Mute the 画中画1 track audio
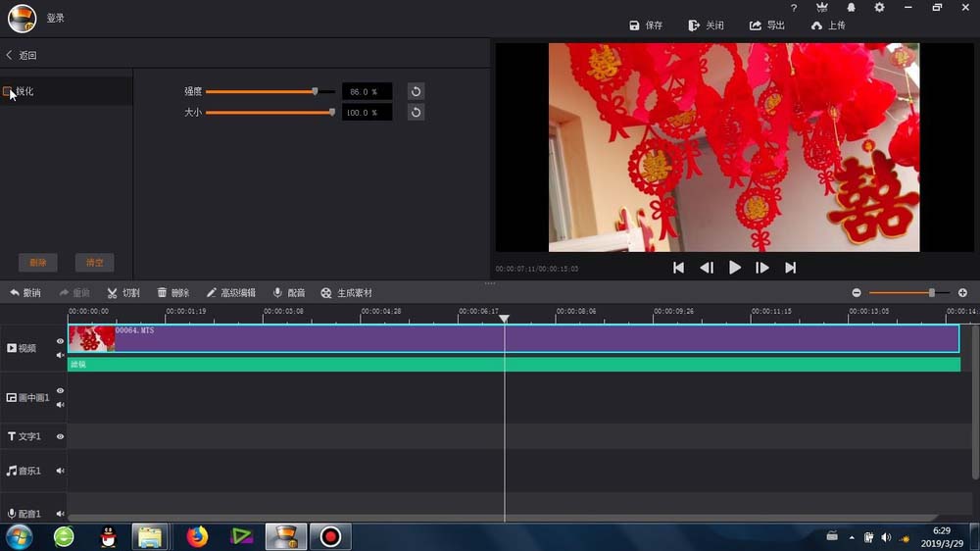 coord(60,405)
